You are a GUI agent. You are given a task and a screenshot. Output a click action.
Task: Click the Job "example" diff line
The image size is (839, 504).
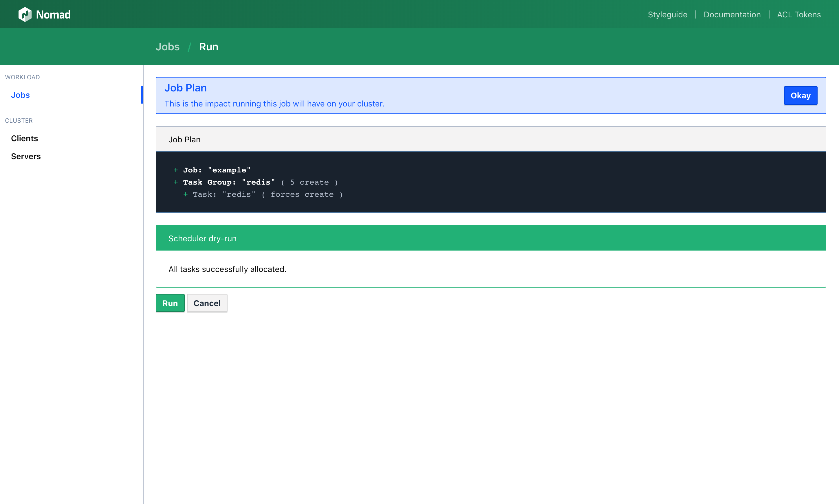(212, 170)
